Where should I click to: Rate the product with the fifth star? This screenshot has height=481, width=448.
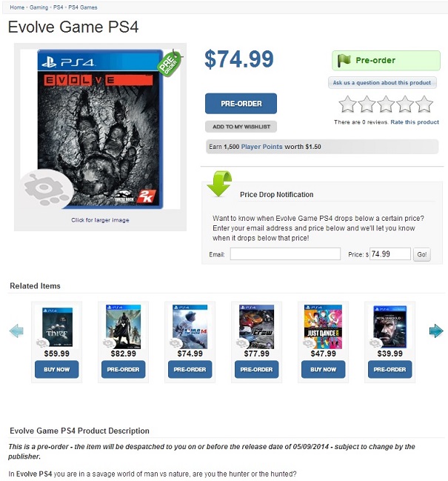pos(424,104)
